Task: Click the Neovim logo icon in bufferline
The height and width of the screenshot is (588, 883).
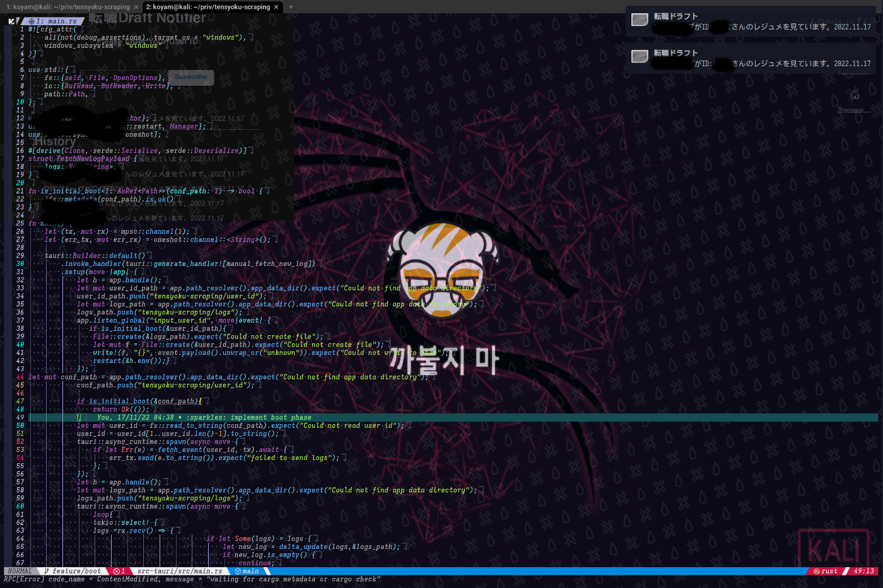Action: (12, 21)
